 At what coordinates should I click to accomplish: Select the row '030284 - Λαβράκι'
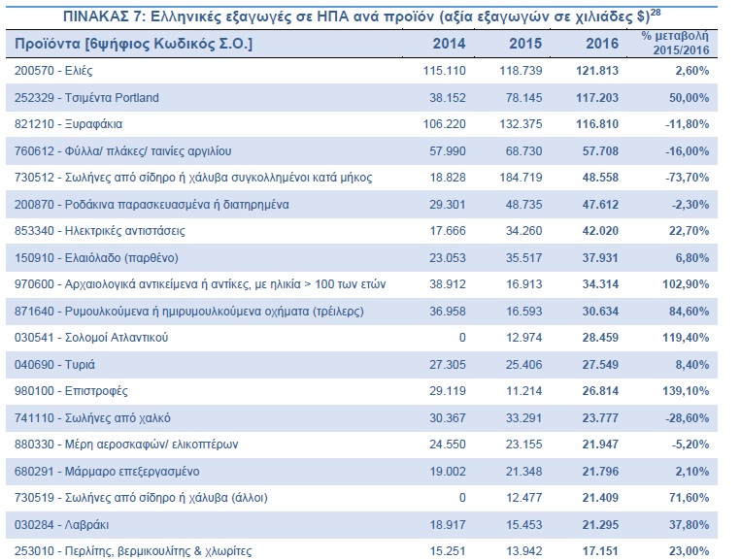[x=361, y=525]
